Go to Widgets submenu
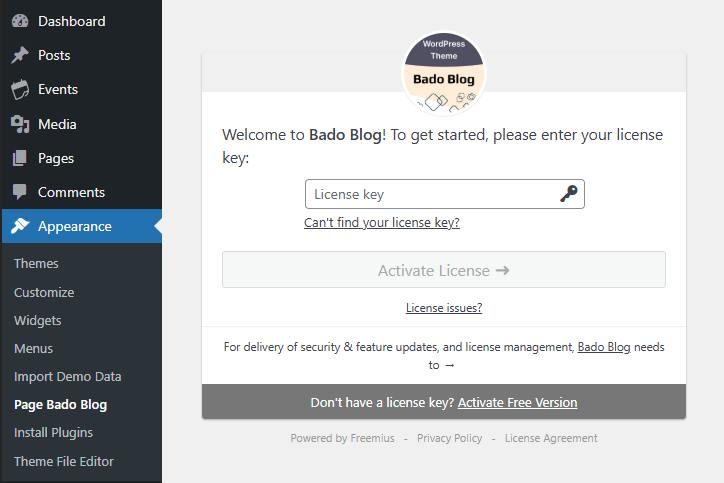The width and height of the screenshot is (724, 483). 37,320
